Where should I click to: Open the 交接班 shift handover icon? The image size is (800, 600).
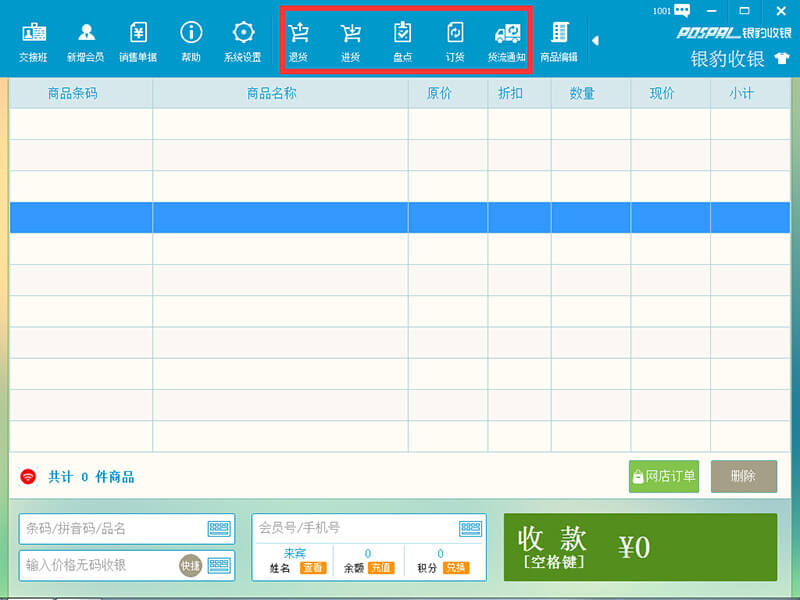pos(33,40)
